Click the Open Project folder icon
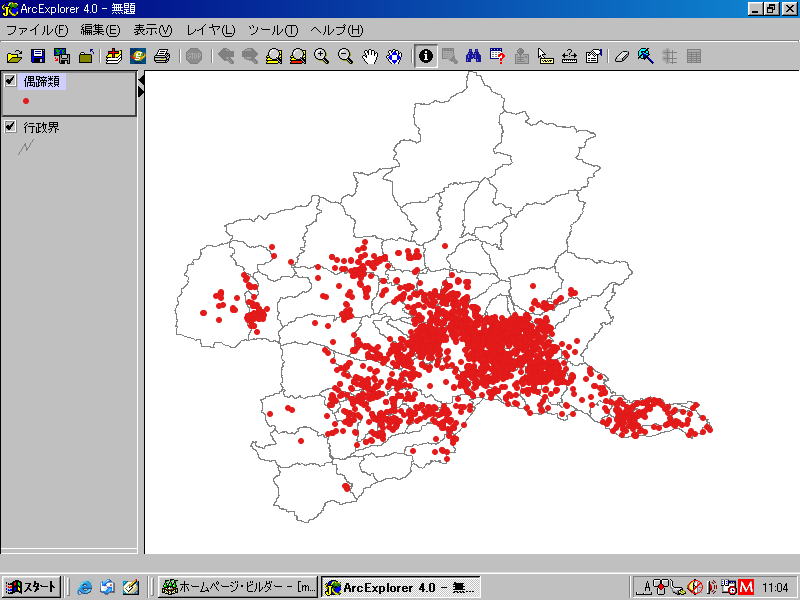 [x=14, y=56]
